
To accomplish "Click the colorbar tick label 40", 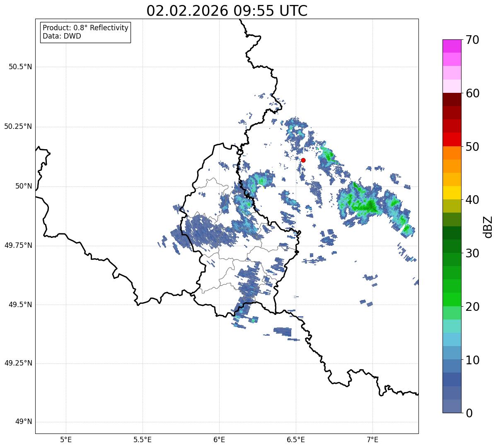I will 472,200.
